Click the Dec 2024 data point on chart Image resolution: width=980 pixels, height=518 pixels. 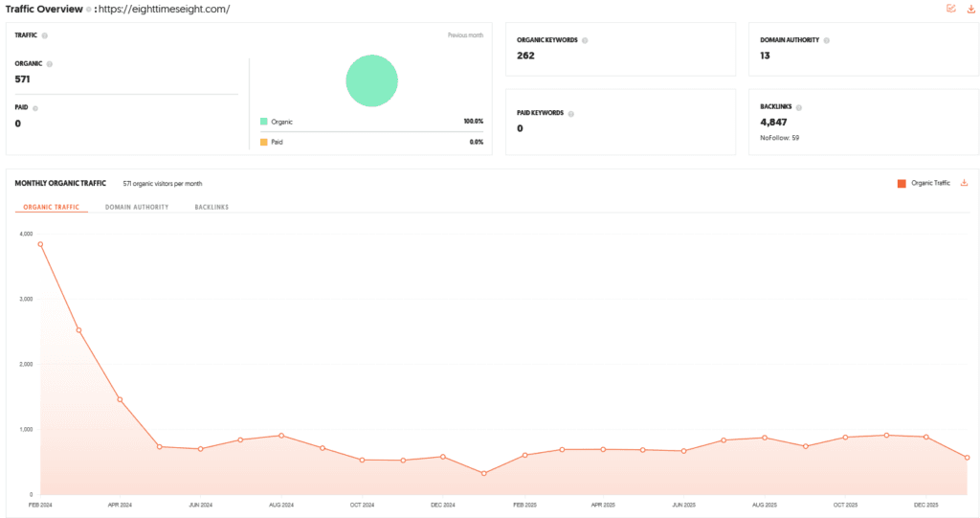pos(443,457)
